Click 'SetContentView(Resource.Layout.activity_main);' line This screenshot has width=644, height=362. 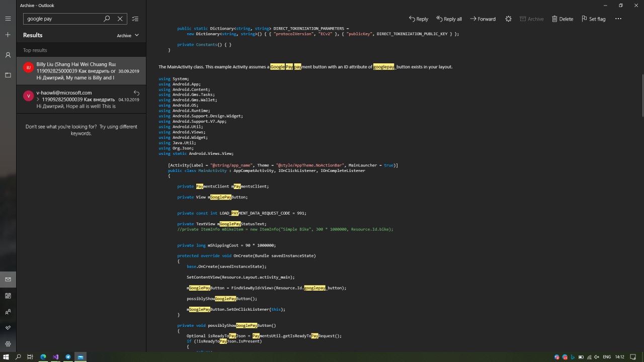(x=240, y=277)
